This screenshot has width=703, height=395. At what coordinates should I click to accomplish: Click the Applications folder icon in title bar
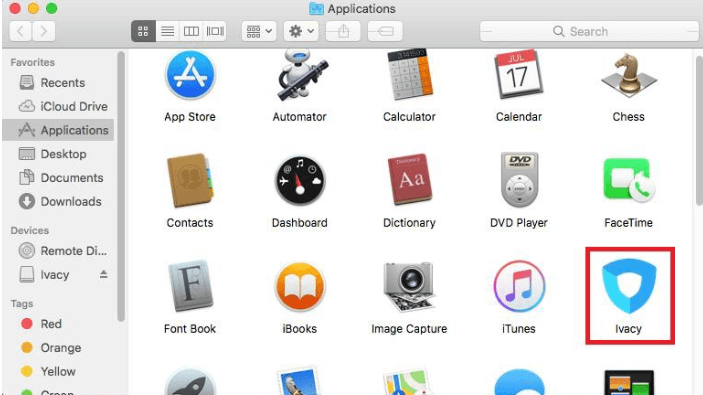point(316,9)
